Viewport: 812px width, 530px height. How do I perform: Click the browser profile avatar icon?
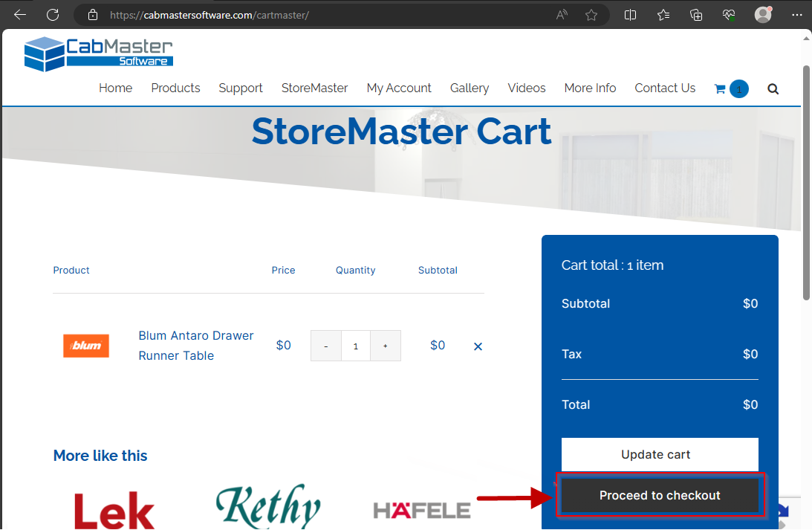(762, 14)
